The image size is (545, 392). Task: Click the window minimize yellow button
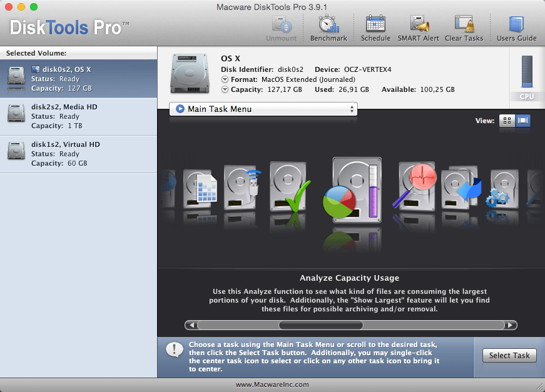pos(21,7)
